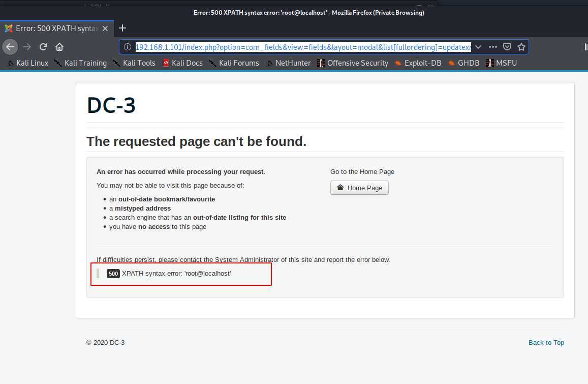Show site information icon in address bar
Screen dimensions: 588x384
(128, 47)
